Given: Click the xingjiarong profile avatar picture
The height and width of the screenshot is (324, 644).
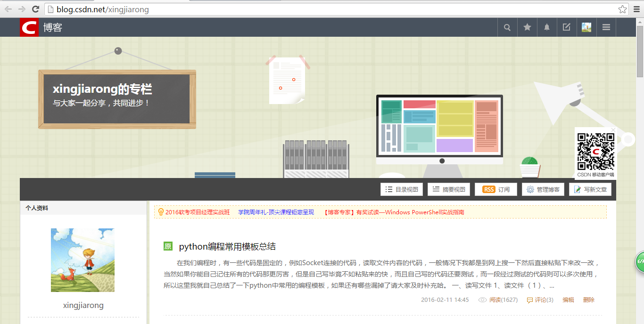Looking at the screenshot, I should pos(83,260).
